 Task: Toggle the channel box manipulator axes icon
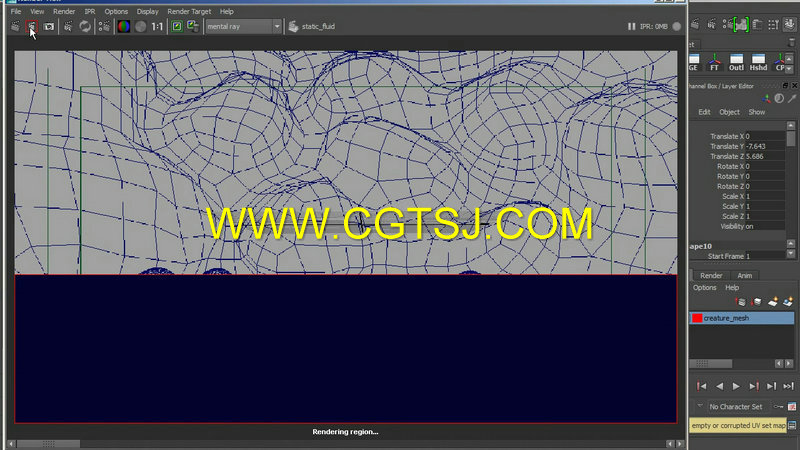766,98
